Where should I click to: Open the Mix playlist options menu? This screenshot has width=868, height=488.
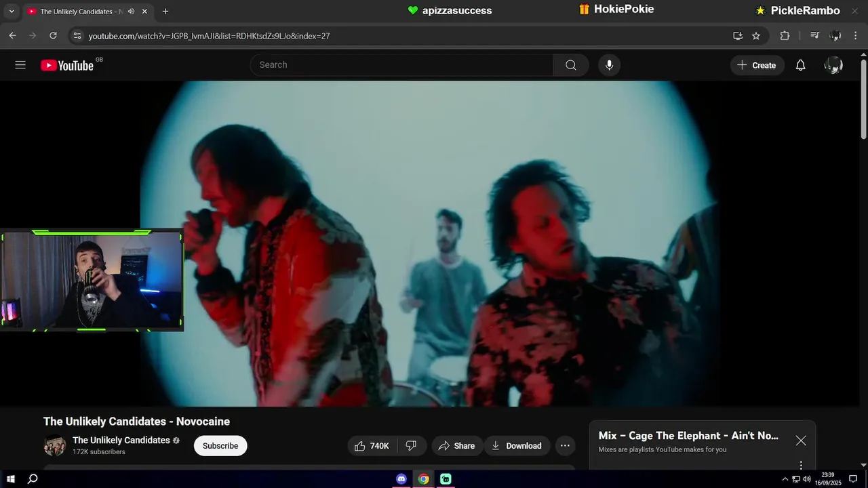pyautogui.click(x=801, y=465)
